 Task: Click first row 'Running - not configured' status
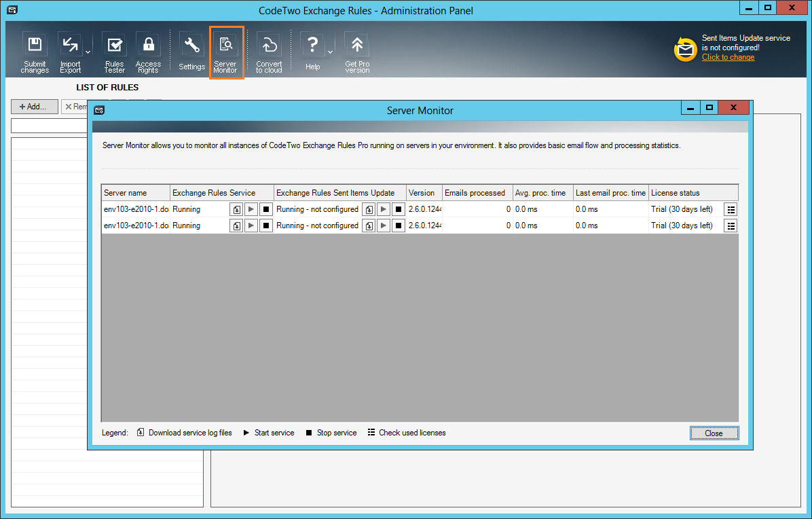[317, 209]
